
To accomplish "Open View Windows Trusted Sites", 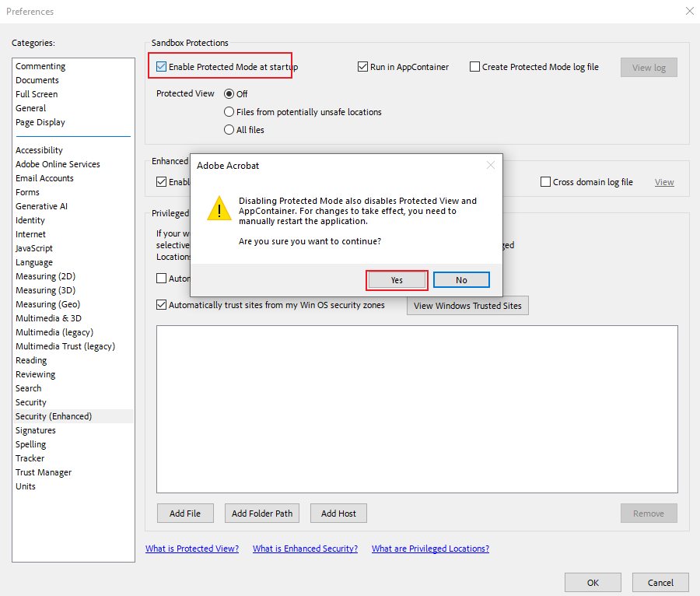I will (x=467, y=305).
